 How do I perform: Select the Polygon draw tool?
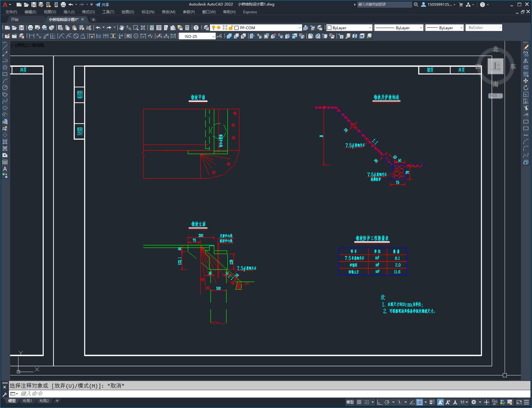coord(5,67)
